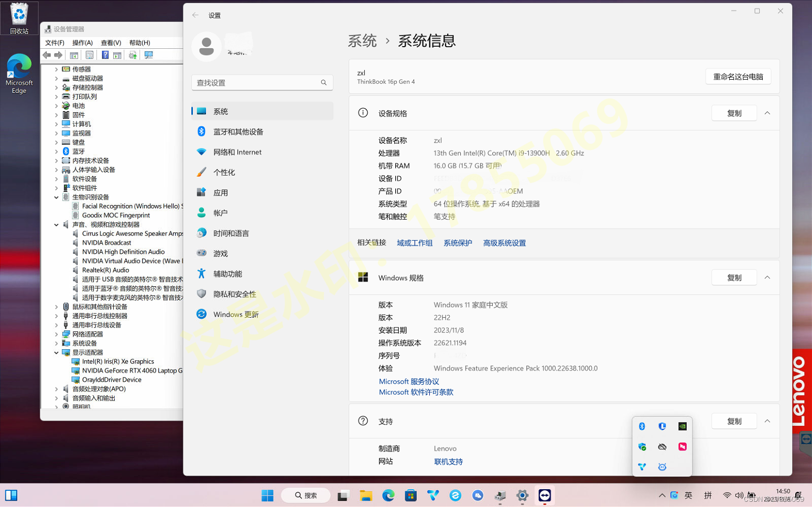The width and height of the screenshot is (812, 507).
Task: Select Windows 更新 in Settings sidebar
Action: (x=262, y=315)
